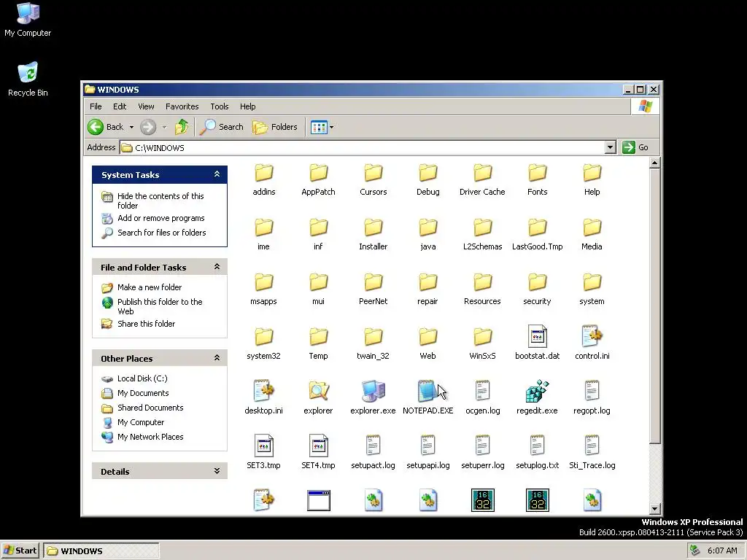Select the SET4.tmp file icon
The width and height of the screenshot is (747, 560).
pos(318,446)
